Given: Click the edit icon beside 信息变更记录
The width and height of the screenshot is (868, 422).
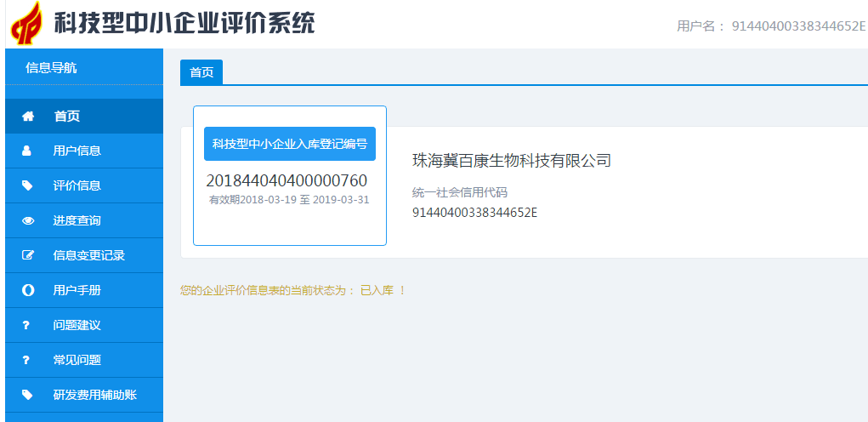Looking at the screenshot, I should 28,255.
